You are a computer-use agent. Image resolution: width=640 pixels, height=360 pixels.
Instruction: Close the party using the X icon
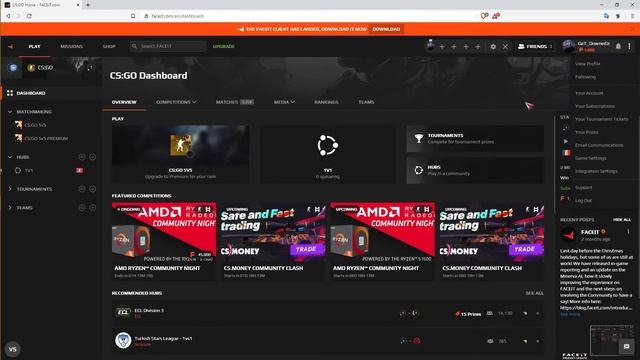coord(505,47)
